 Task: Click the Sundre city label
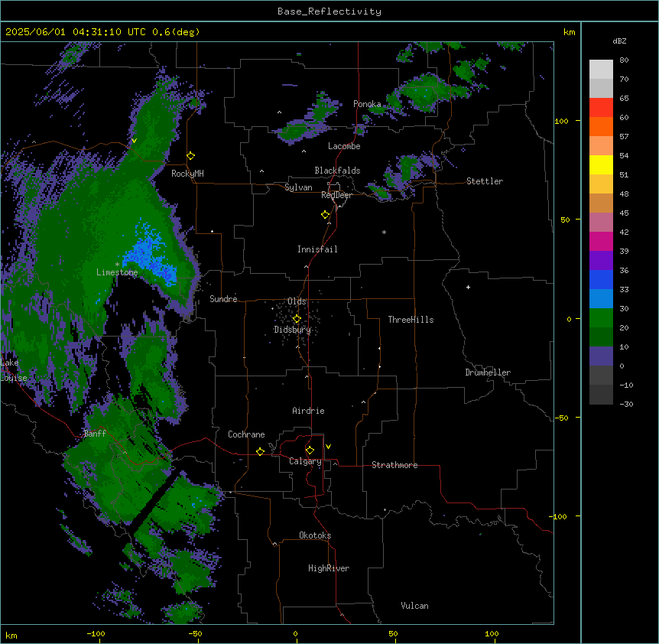223,299
